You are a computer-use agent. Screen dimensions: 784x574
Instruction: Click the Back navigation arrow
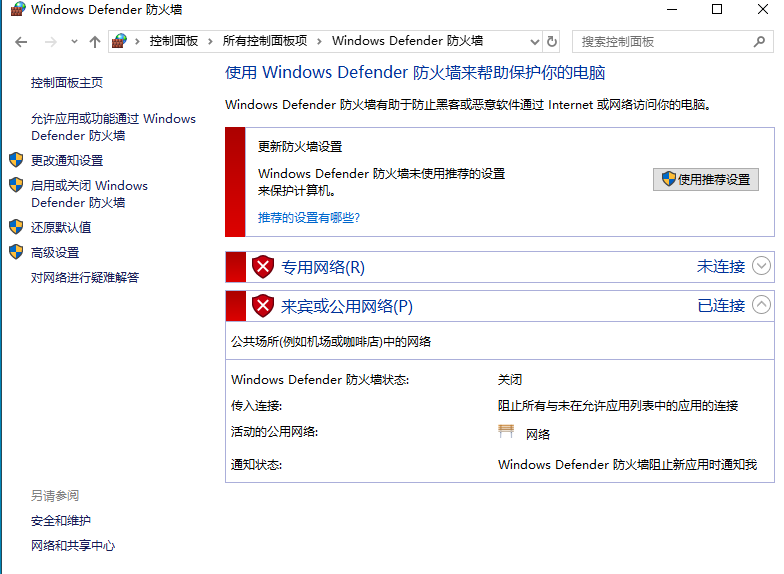click(x=21, y=42)
